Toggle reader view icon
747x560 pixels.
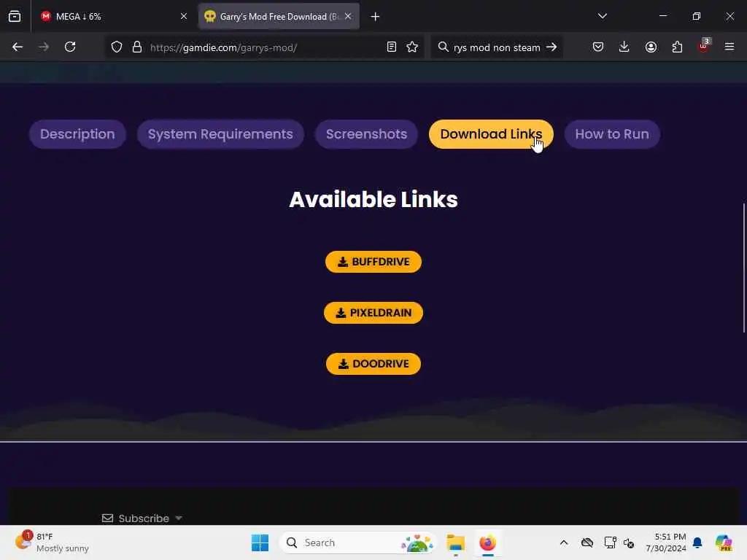point(392,47)
